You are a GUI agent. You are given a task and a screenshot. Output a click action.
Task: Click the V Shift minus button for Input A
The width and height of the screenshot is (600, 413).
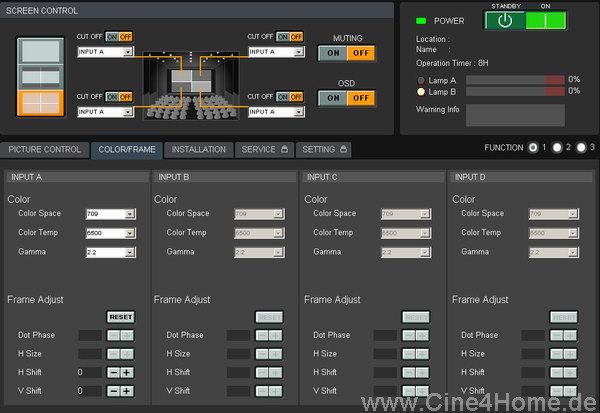tap(114, 390)
